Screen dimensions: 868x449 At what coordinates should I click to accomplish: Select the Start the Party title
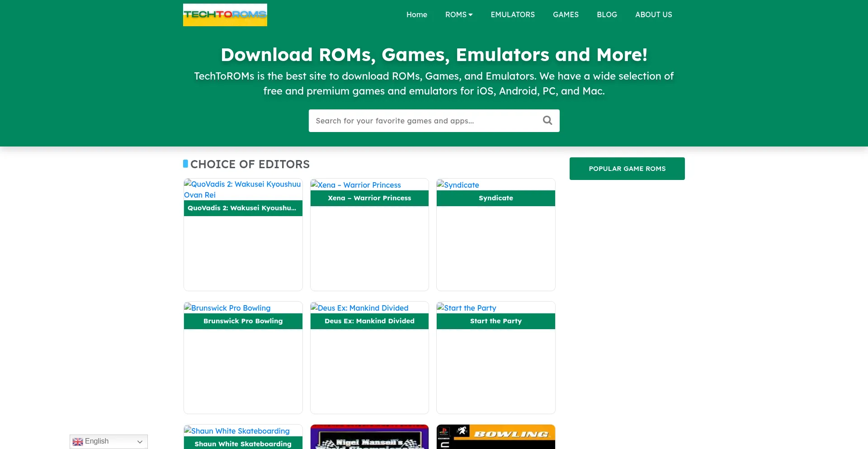click(495, 321)
